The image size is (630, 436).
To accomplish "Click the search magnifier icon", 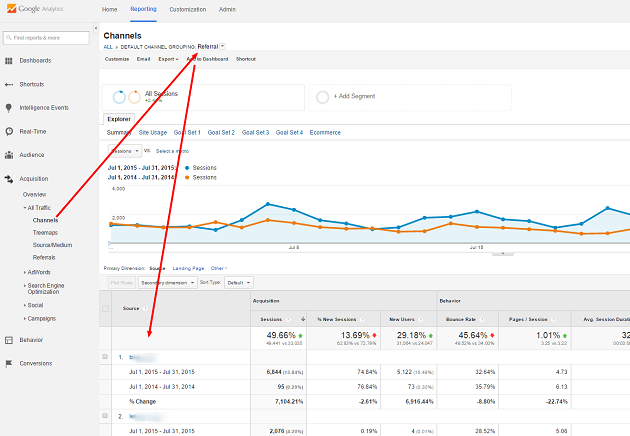I will point(8,38).
